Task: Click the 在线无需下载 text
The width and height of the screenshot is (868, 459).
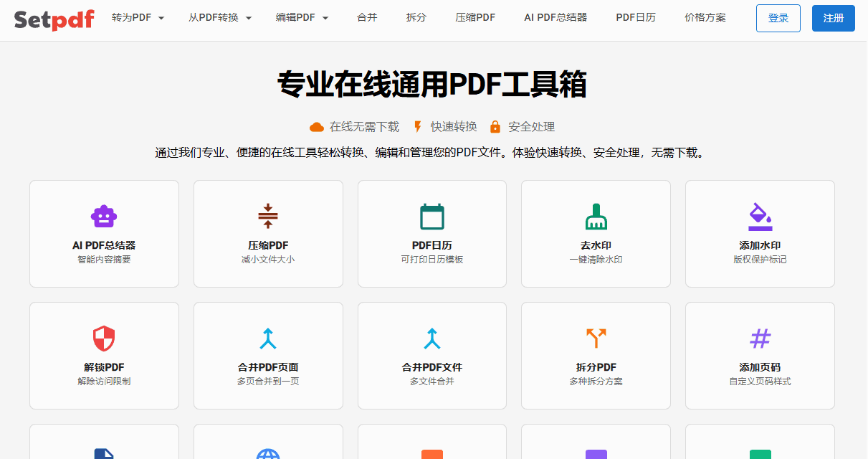Action: tap(364, 127)
